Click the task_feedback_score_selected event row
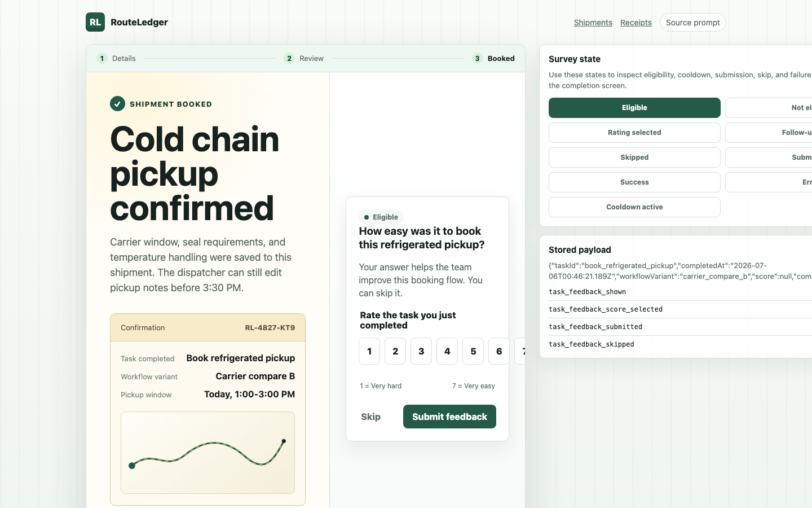Screen dimensions: 812x508 680,309
